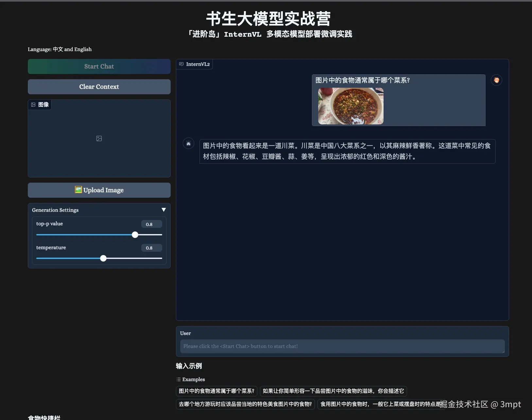Click the 书生大模型实战营 title

point(268,19)
